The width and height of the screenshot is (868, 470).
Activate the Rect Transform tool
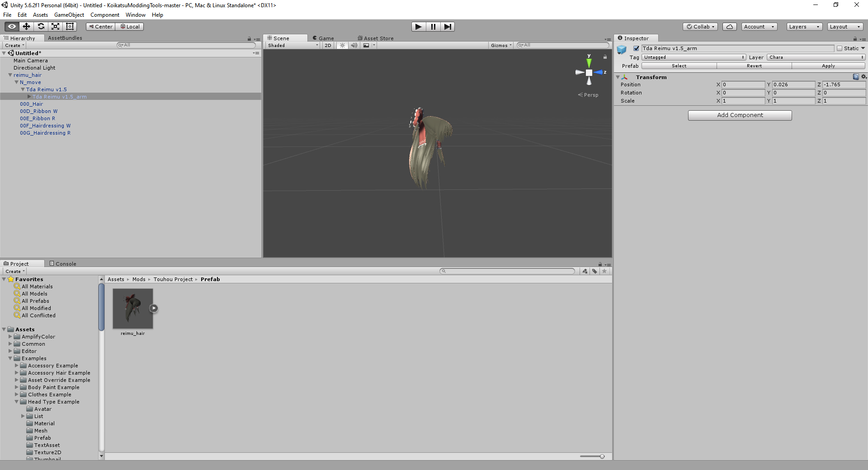70,26
